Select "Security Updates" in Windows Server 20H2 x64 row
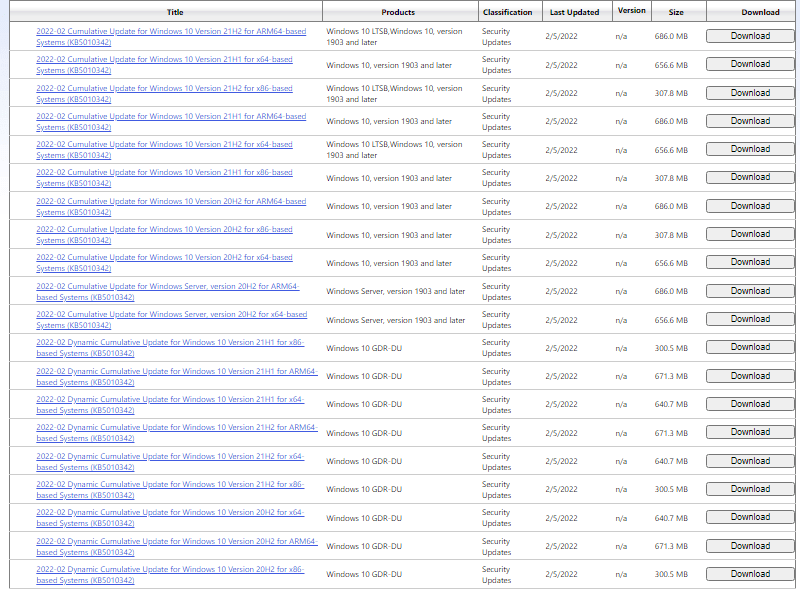The width and height of the screenshot is (800, 600). pyautogui.click(x=496, y=320)
